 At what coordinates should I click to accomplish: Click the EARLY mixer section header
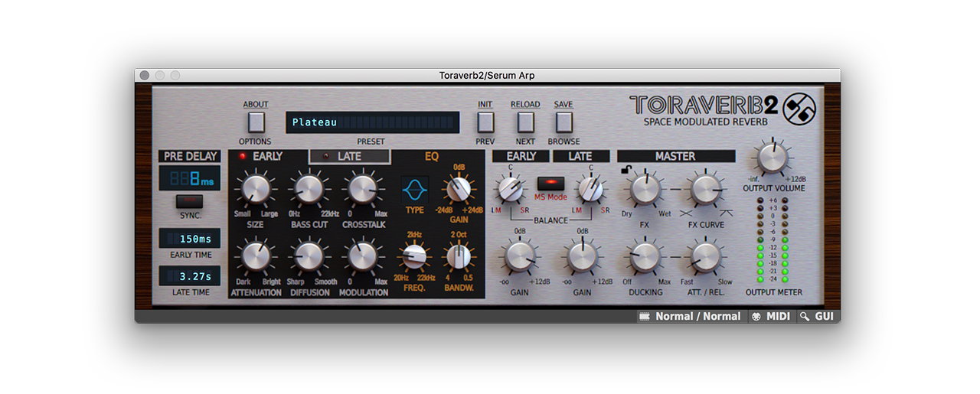(x=521, y=156)
